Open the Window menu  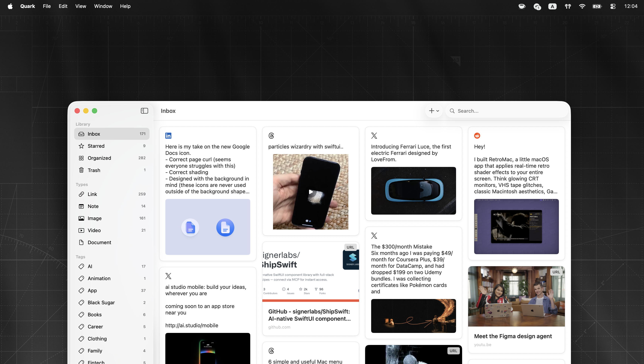click(x=103, y=6)
